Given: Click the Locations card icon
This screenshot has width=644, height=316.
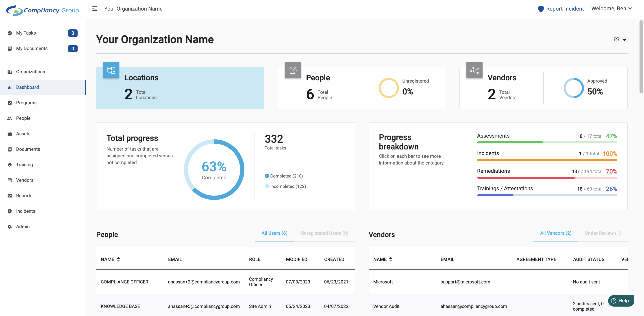Looking at the screenshot, I should coord(111,70).
